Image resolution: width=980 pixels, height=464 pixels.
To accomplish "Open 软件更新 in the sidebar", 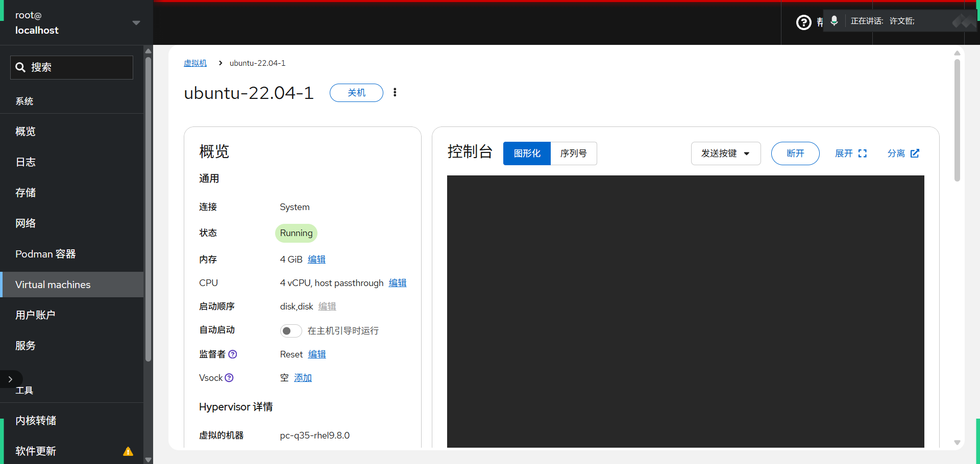I will 71,451.
